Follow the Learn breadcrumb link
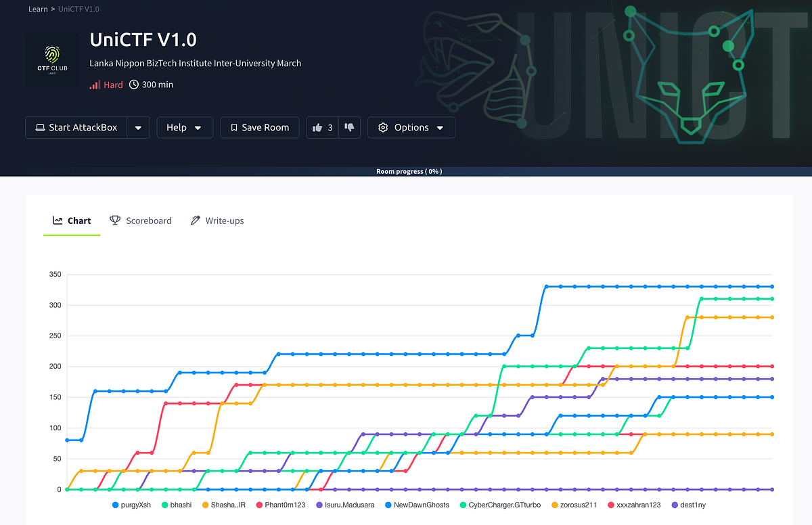The width and height of the screenshot is (812, 525). point(38,9)
